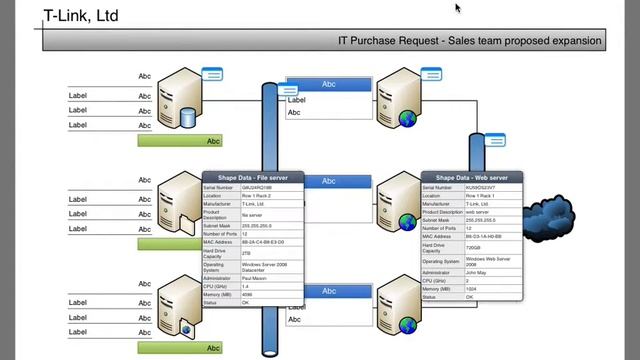
Task: Select the 'IT Purchase Request' header banner
Action: coord(324,40)
